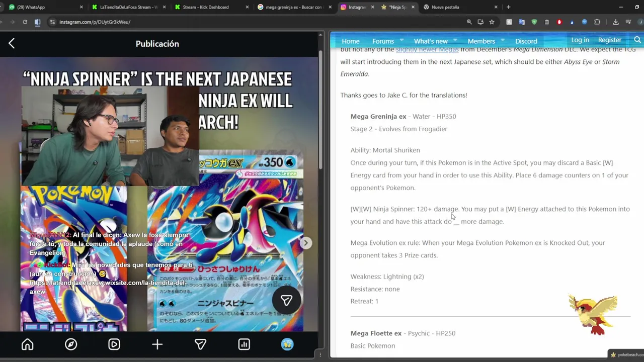
Task: Open Instagram insights dashboard icon
Action: 244,344
